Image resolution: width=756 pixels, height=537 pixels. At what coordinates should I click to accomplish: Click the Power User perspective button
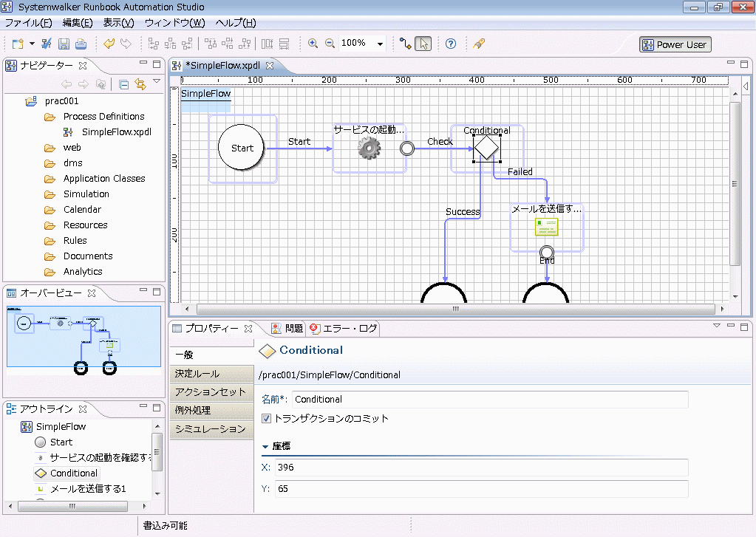[675, 45]
